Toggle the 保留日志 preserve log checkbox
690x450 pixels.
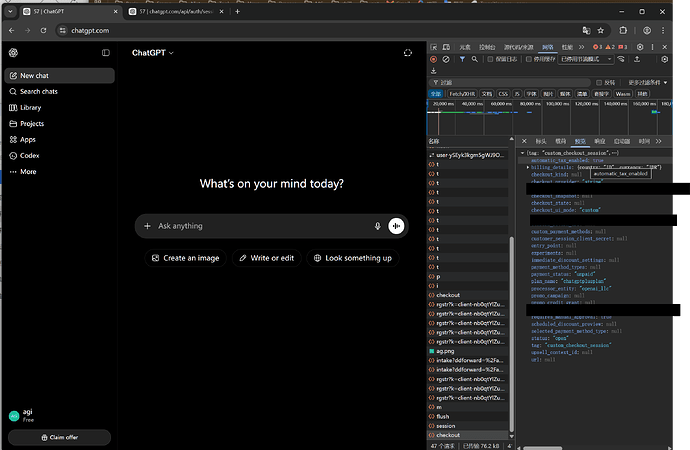pos(490,59)
